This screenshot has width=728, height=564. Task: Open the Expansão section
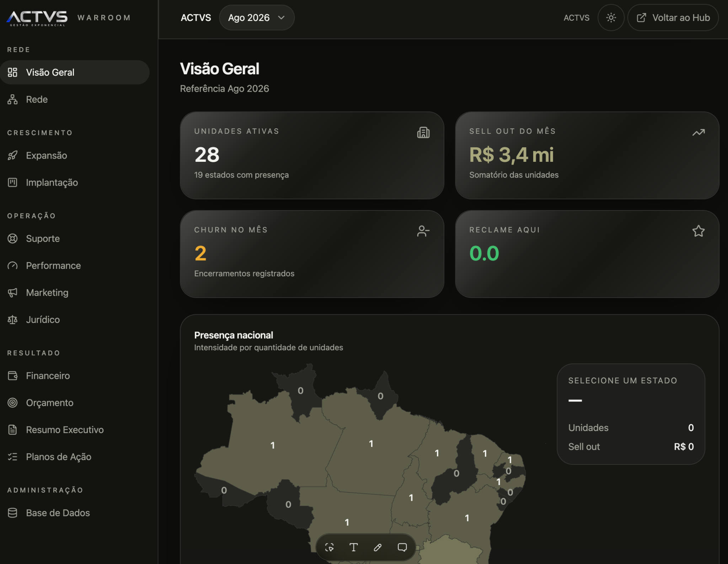[x=75, y=155]
